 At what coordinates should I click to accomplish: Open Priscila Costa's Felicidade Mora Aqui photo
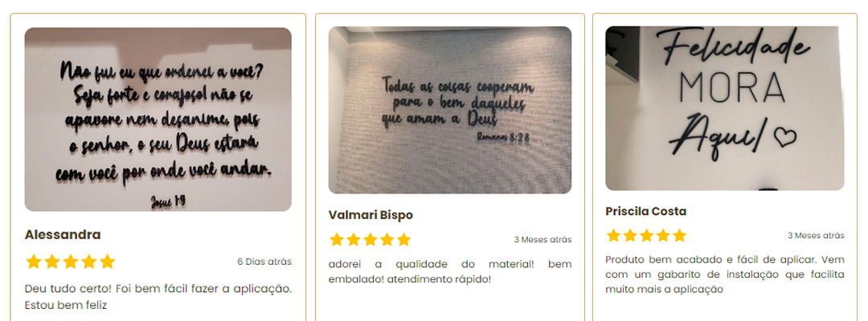(x=725, y=108)
